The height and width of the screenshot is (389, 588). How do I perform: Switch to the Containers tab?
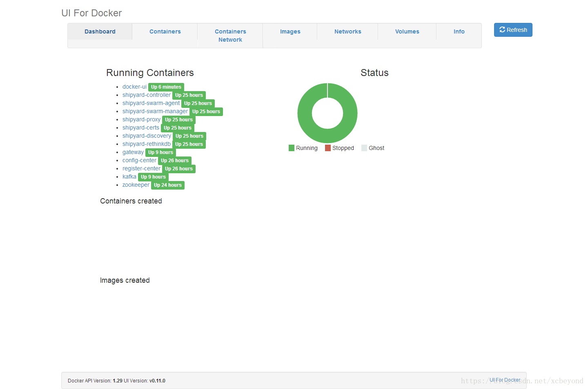[165, 31]
